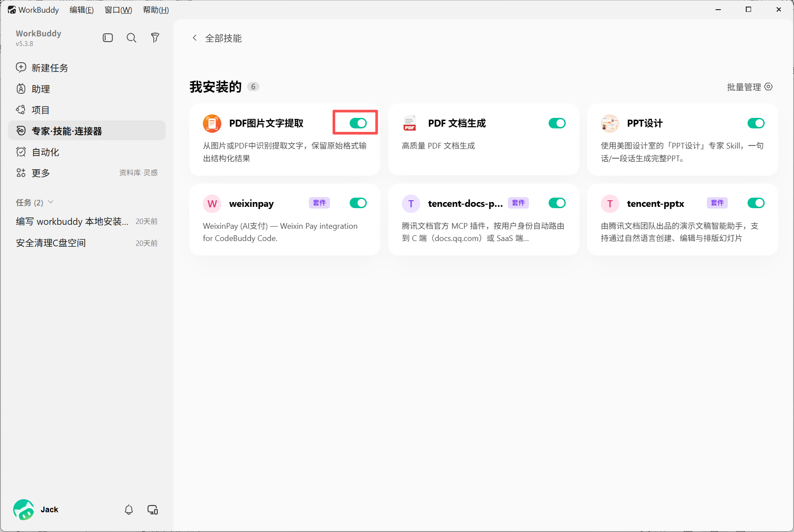Click the Jack username label
This screenshot has width=794, height=532.
[50, 510]
